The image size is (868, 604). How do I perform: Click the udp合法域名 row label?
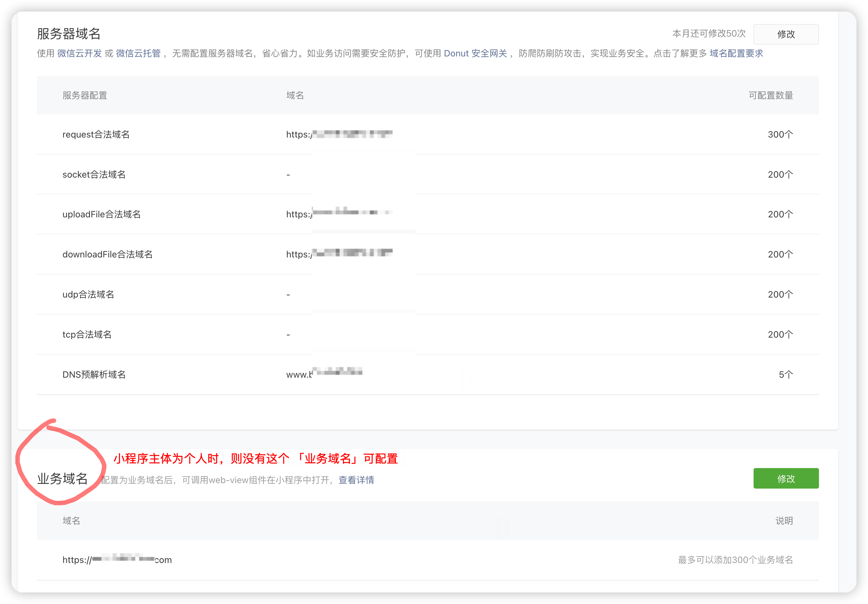coord(88,294)
